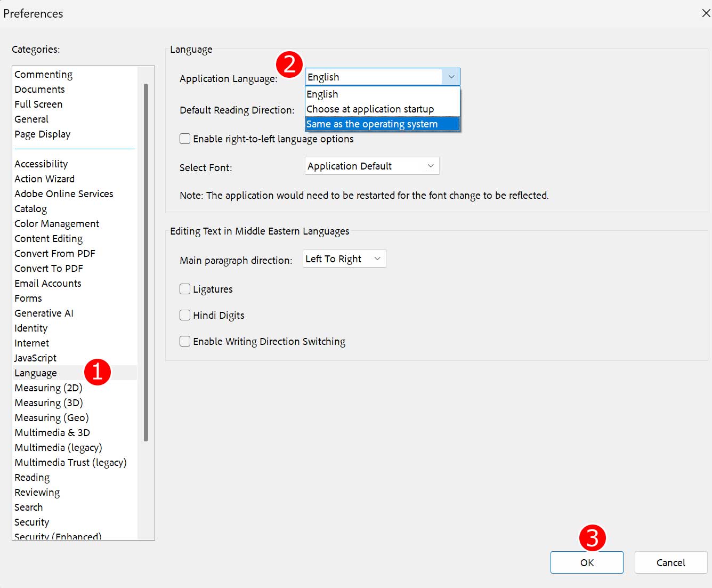Select Measuring (3D) category
712x588 pixels.
(x=49, y=403)
